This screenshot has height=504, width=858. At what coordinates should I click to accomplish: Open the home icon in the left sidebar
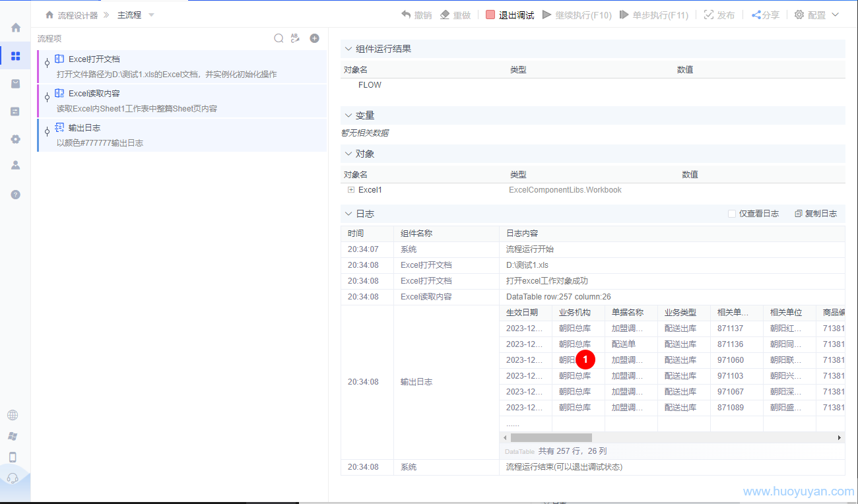click(x=15, y=27)
